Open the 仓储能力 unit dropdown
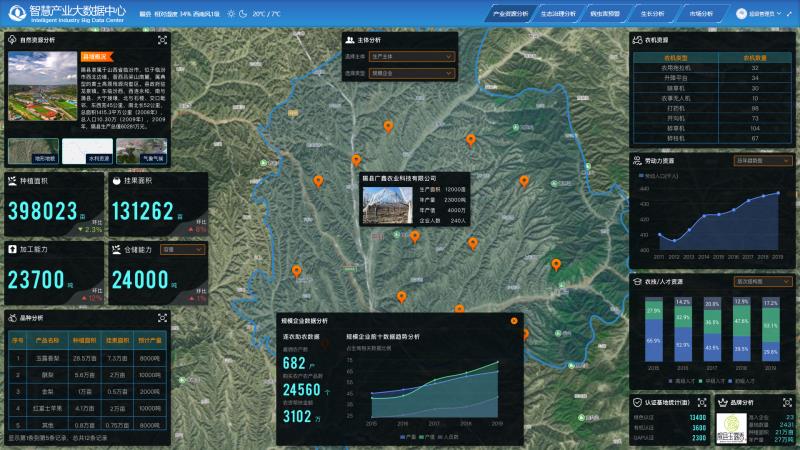 click(182, 249)
